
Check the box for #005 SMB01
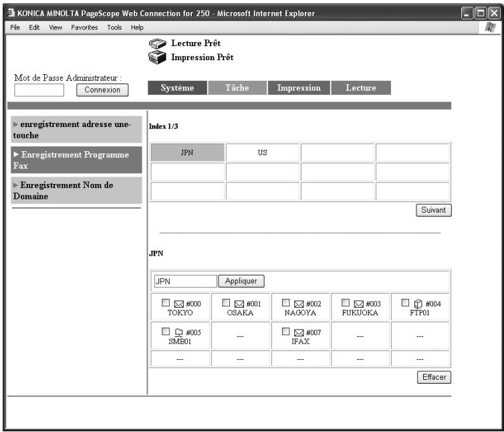[166, 331]
